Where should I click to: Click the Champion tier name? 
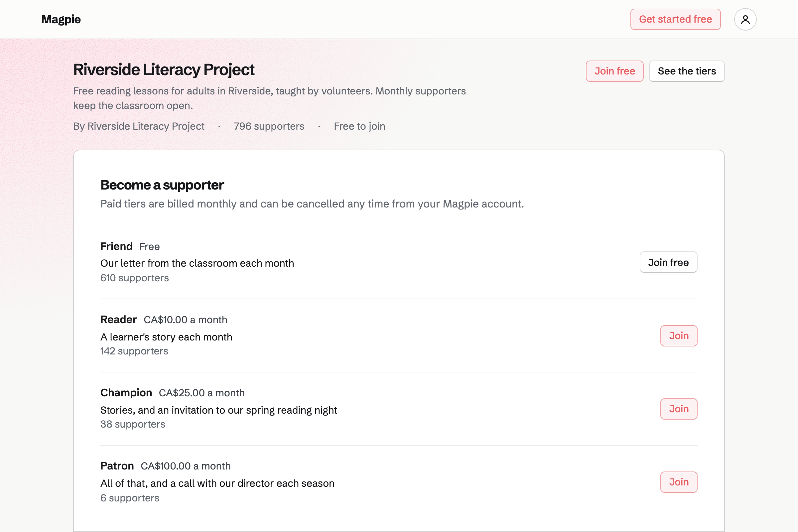[x=126, y=393]
